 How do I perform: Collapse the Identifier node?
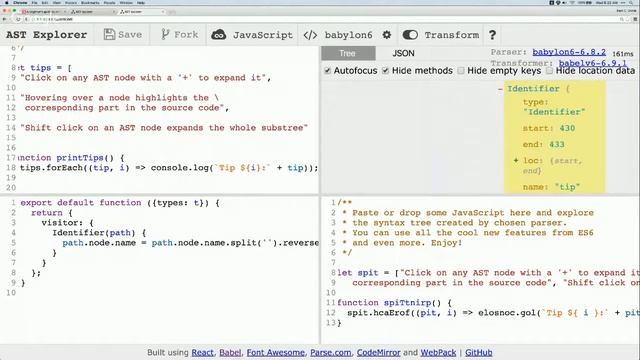click(500, 89)
